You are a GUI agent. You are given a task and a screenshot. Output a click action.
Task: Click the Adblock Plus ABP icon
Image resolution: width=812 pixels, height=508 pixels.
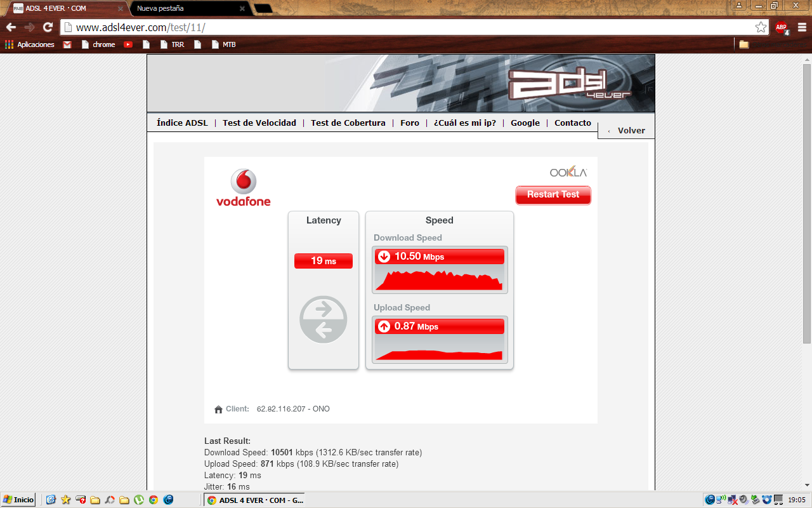(781, 27)
